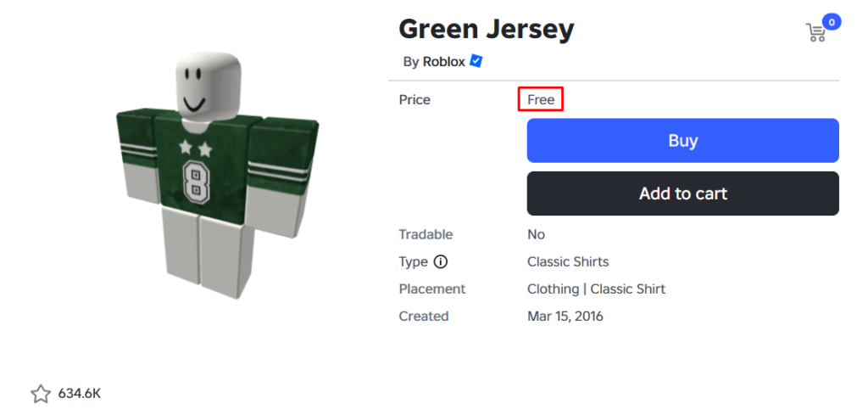868x415 pixels.
Task: Click the Classic Shirts type value
Action: point(568,261)
